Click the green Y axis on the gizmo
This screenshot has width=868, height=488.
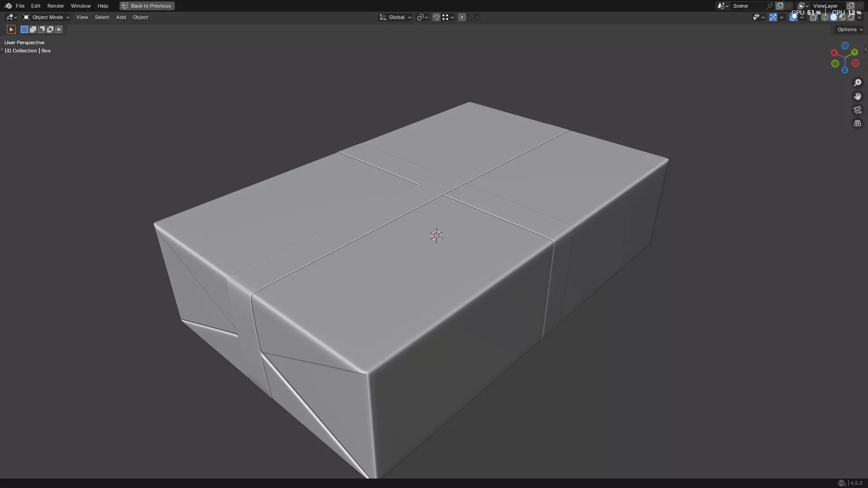[x=854, y=52]
